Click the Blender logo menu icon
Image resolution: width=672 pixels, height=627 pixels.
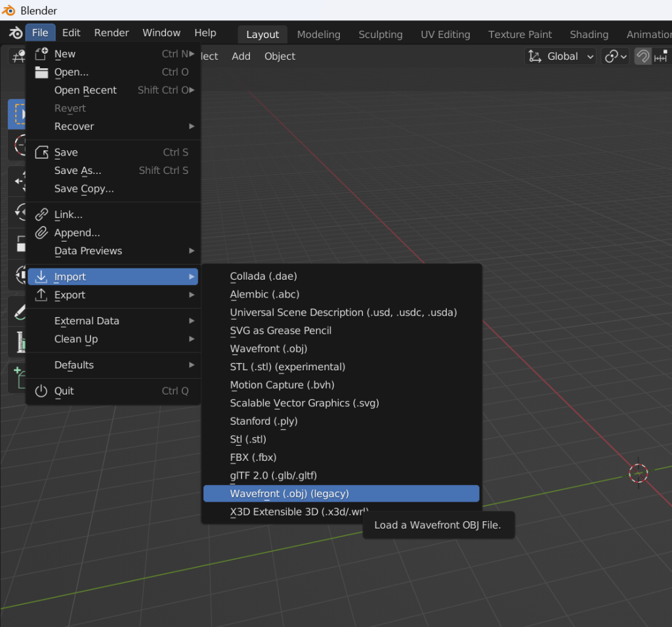click(14, 33)
